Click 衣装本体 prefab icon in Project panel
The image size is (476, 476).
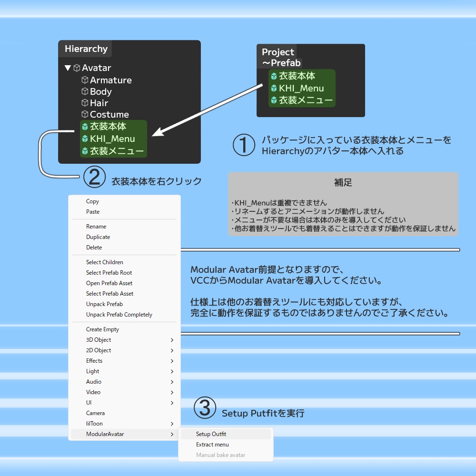[274, 76]
